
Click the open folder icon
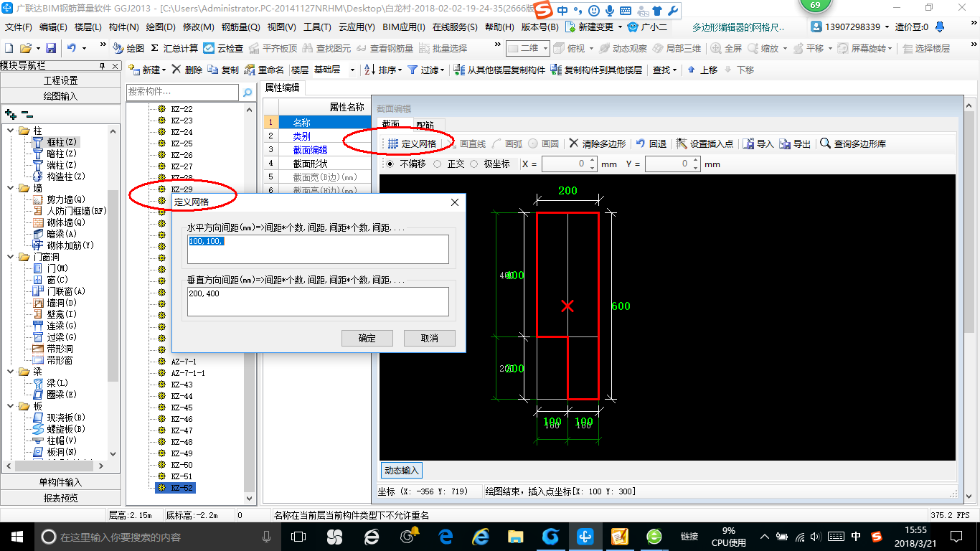[x=25, y=48]
